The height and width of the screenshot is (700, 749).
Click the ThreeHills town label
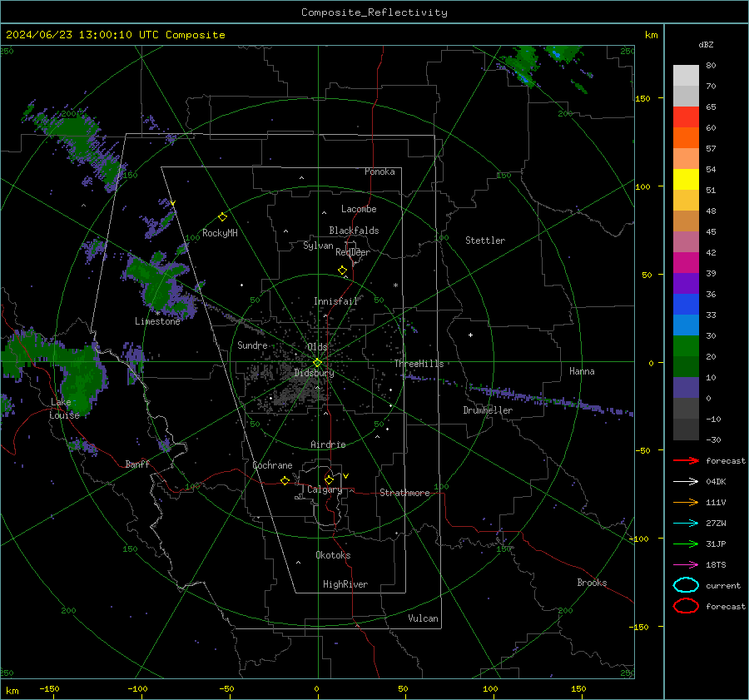(419, 364)
